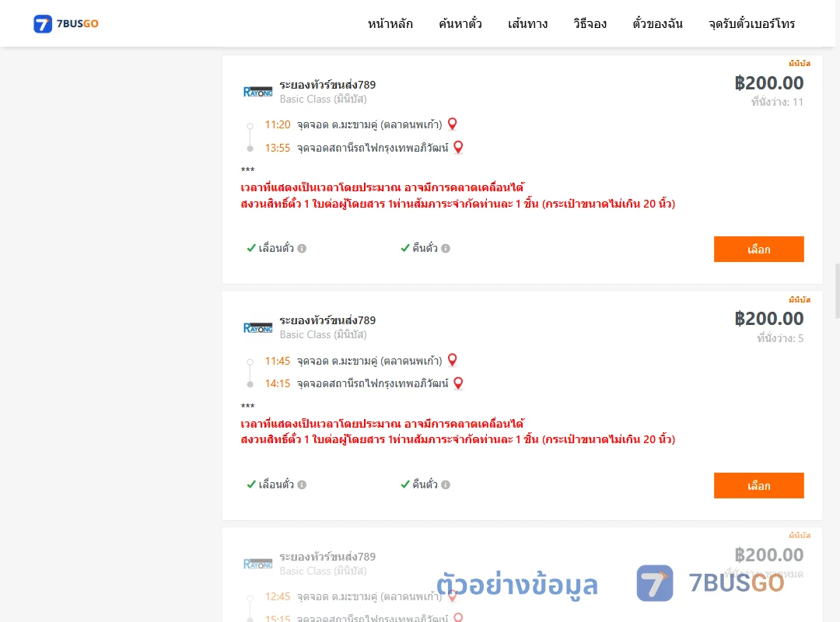Click map pin for the 14:15 arrival stop
The image size is (840, 622).
pos(458,383)
